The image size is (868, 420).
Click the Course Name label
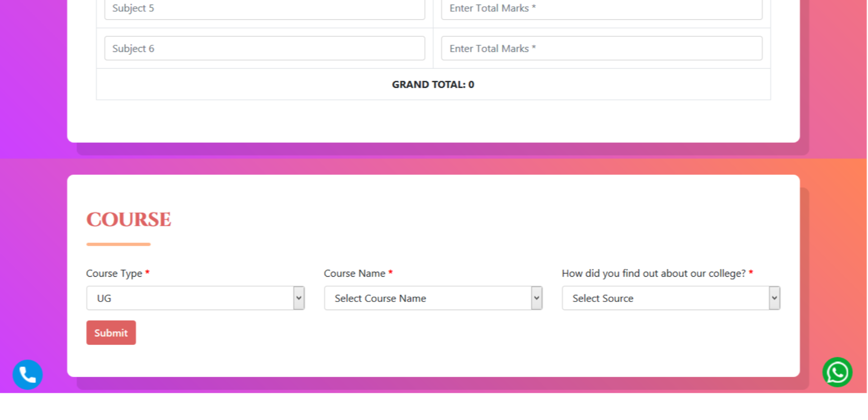354,274
